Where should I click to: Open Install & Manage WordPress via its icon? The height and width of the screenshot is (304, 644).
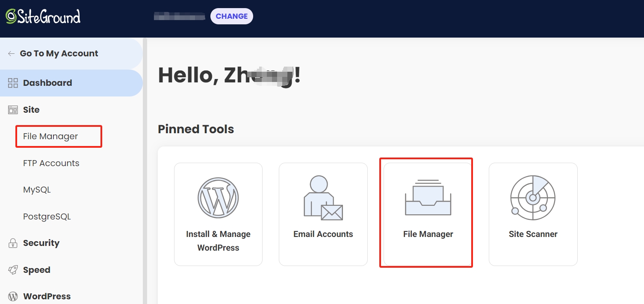tap(218, 198)
